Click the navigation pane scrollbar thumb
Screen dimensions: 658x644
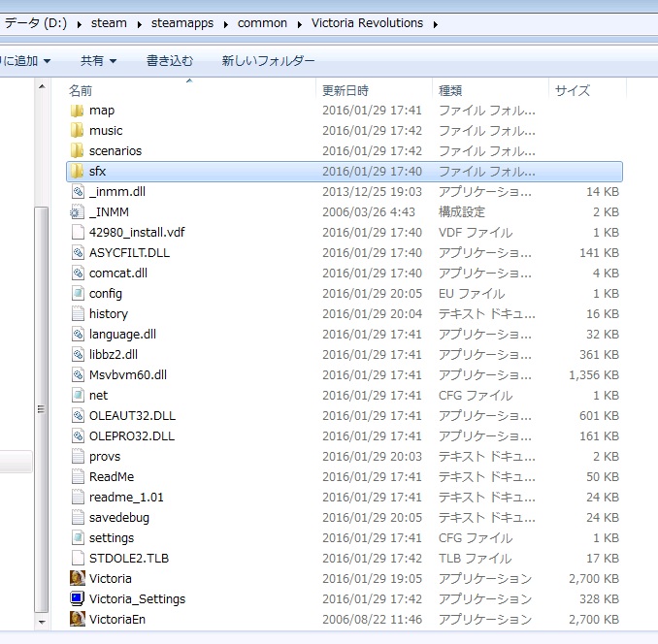click(x=42, y=410)
